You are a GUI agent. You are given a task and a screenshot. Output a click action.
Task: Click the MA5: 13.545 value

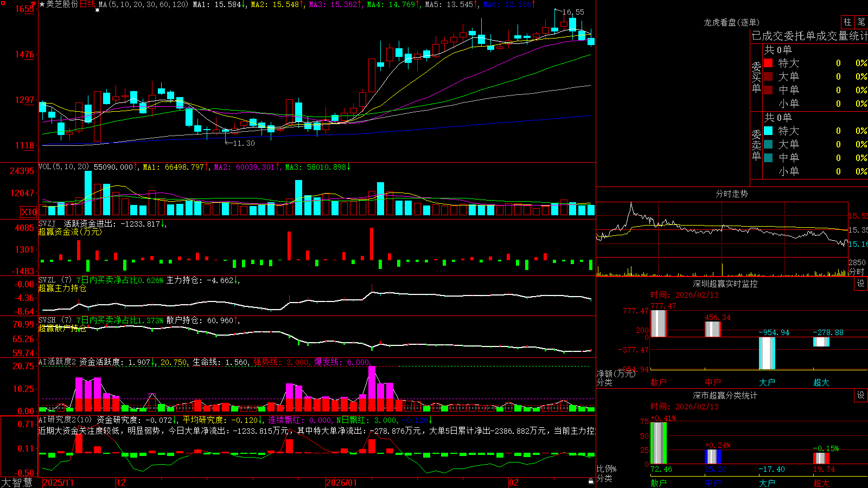click(451, 4)
